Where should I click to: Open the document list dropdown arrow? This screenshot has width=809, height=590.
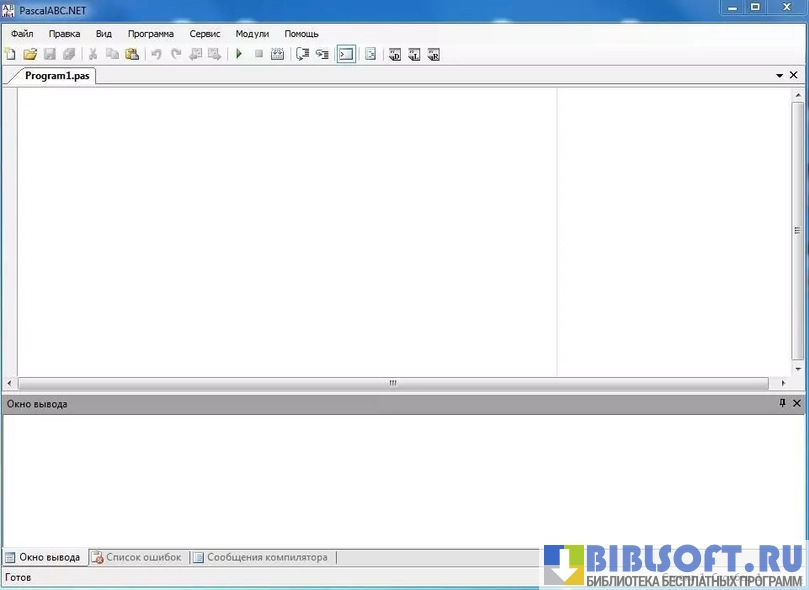(779, 76)
